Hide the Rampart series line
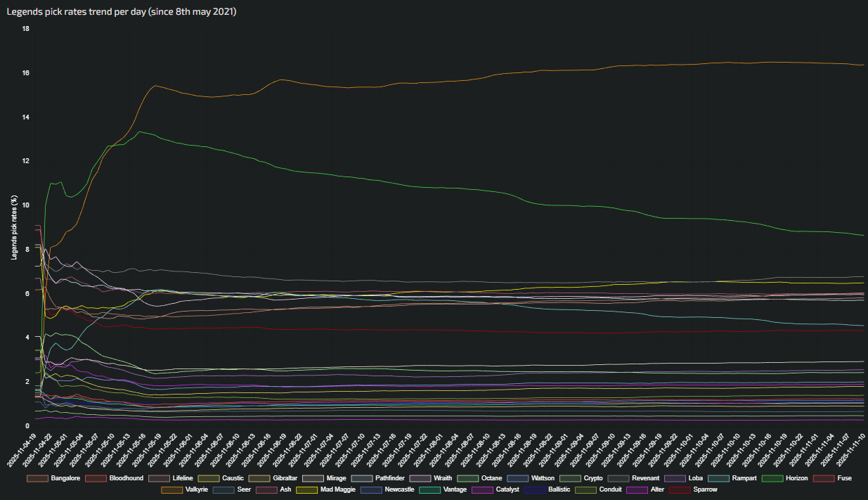 [x=744, y=478]
